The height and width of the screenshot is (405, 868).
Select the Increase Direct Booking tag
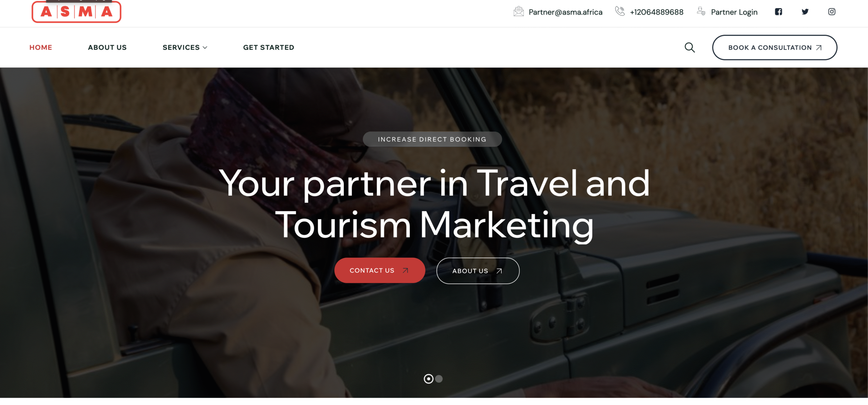coord(432,139)
